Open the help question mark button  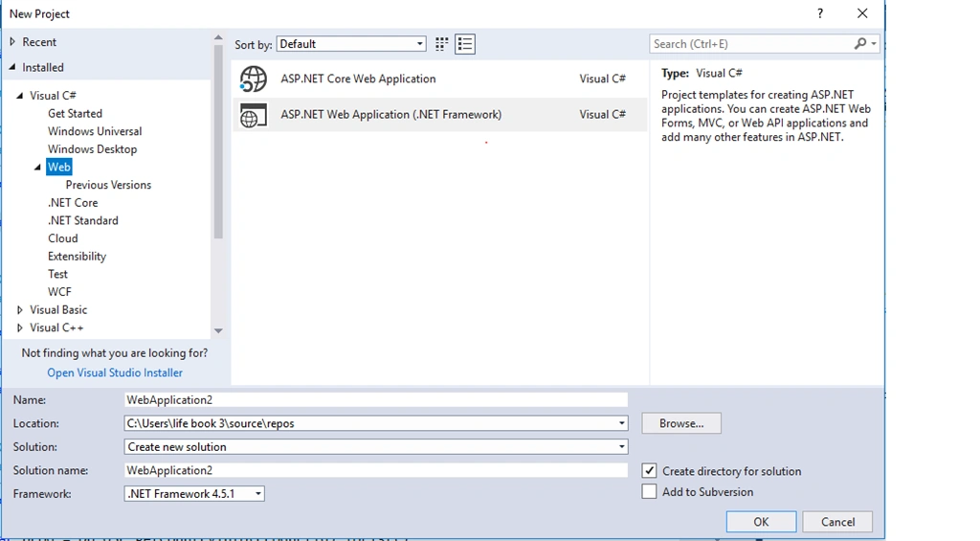coord(820,13)
